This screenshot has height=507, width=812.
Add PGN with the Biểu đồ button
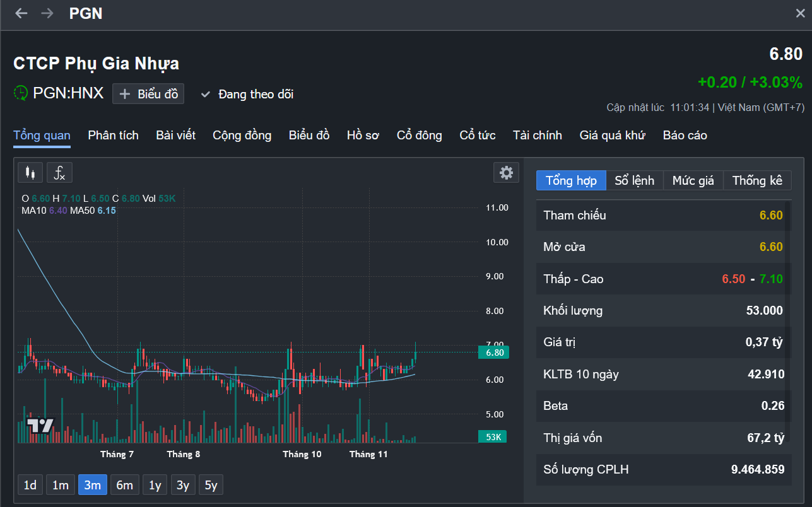tap(148, 94)
